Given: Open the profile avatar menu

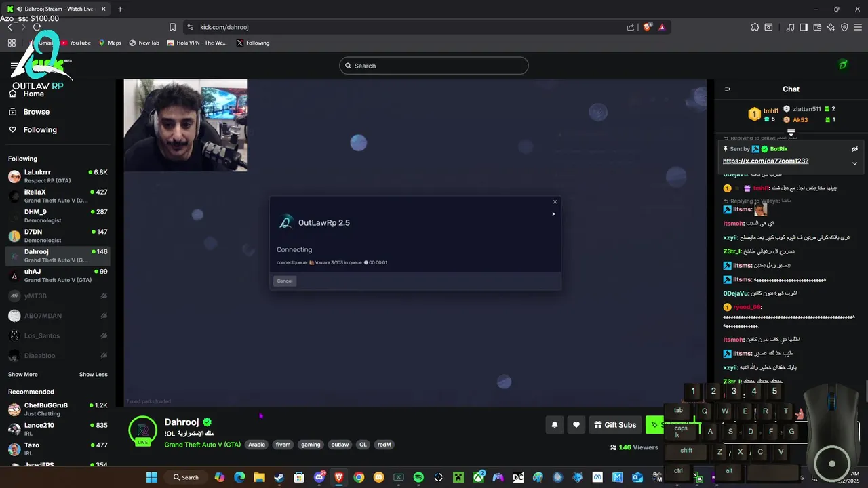Looking at the screenshot, I should tap(843, 65).
